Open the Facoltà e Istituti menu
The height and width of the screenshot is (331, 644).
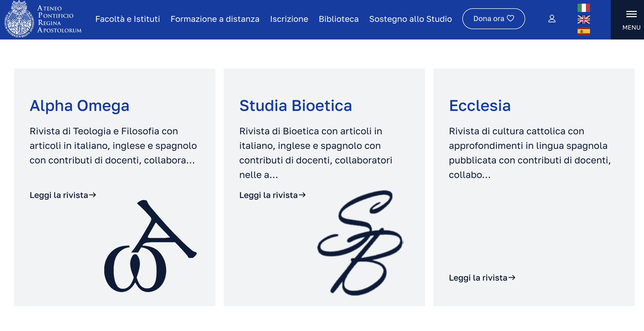coord(127,19)
